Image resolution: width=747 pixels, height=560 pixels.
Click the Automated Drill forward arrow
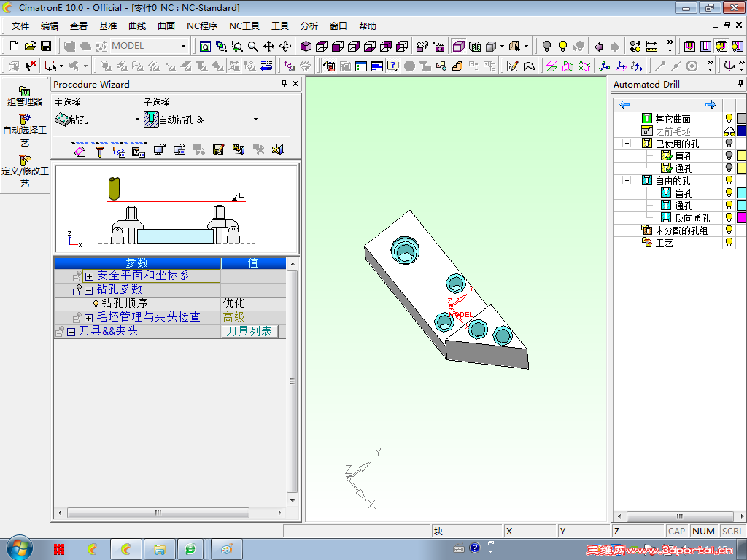(711, 104)
